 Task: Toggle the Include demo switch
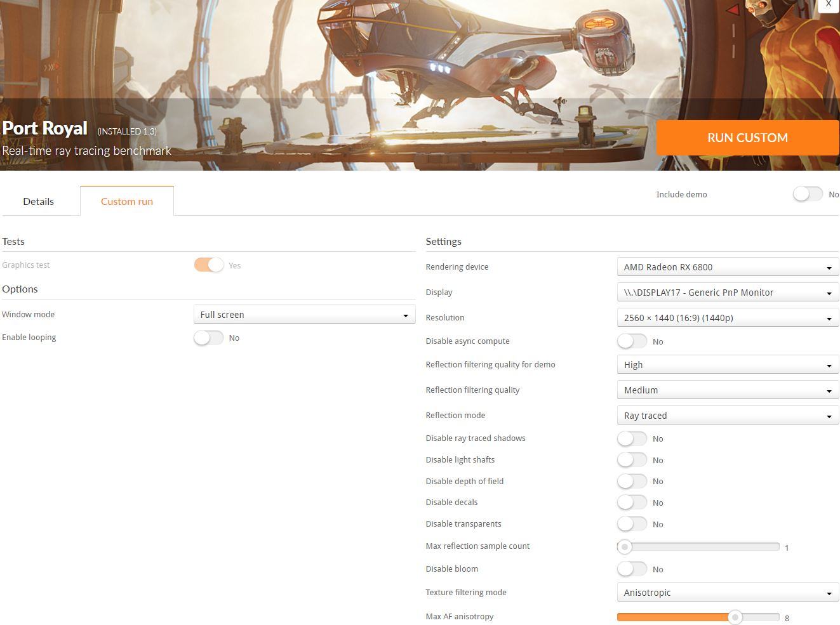click(x=808, y=194)
